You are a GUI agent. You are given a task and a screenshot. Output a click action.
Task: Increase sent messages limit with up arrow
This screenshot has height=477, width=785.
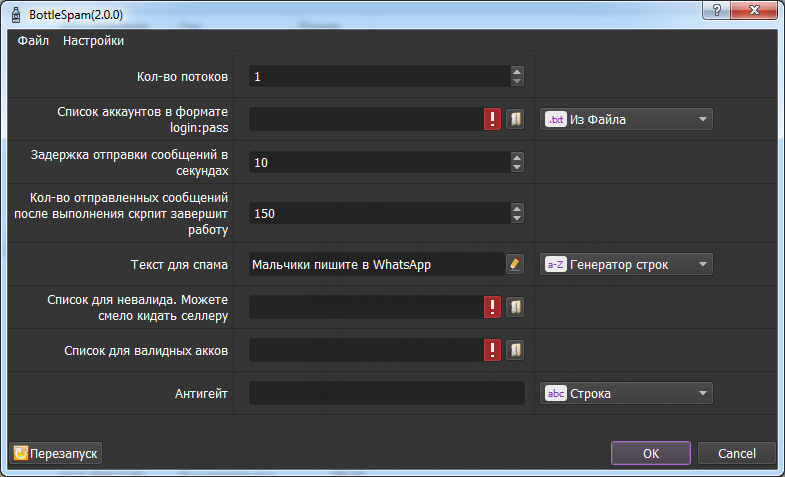point(517,207)
